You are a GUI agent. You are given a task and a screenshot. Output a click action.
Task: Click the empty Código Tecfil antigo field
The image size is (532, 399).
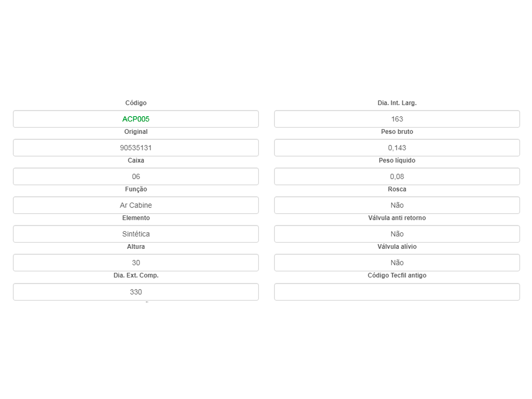pos(397,292)
